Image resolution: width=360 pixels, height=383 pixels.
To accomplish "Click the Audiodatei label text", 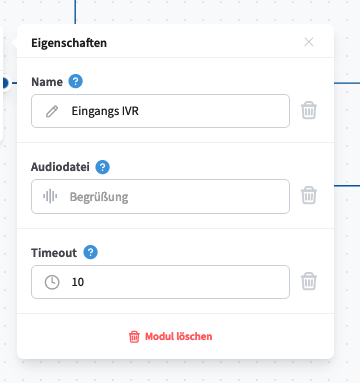I will point(60,167).
